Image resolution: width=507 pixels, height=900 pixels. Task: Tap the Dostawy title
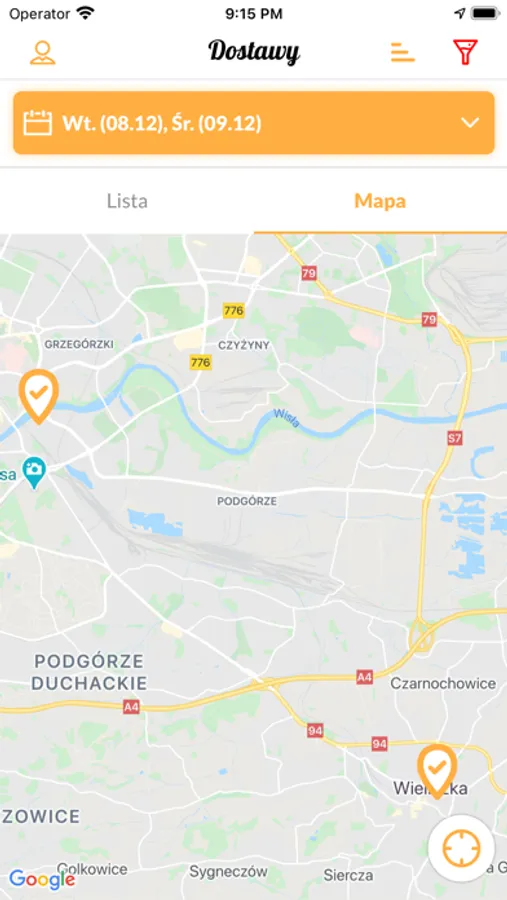coord(254,52)
